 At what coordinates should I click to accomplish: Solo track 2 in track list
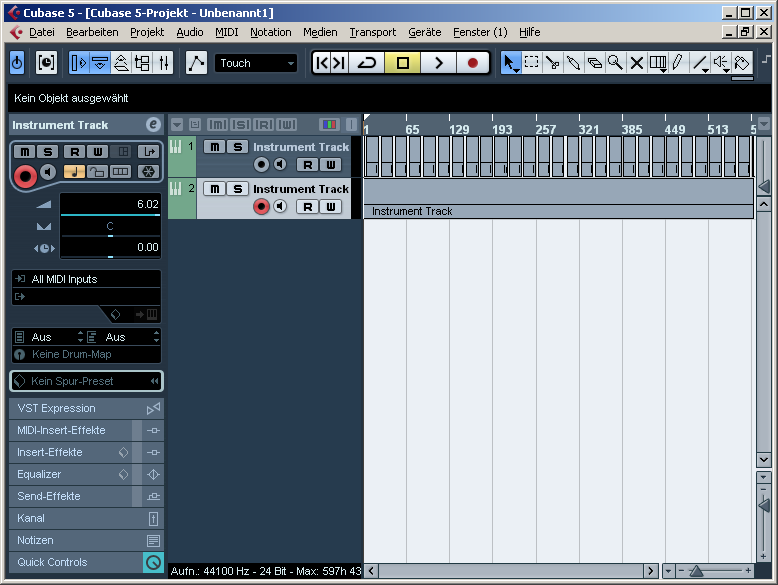pos(237,189)
